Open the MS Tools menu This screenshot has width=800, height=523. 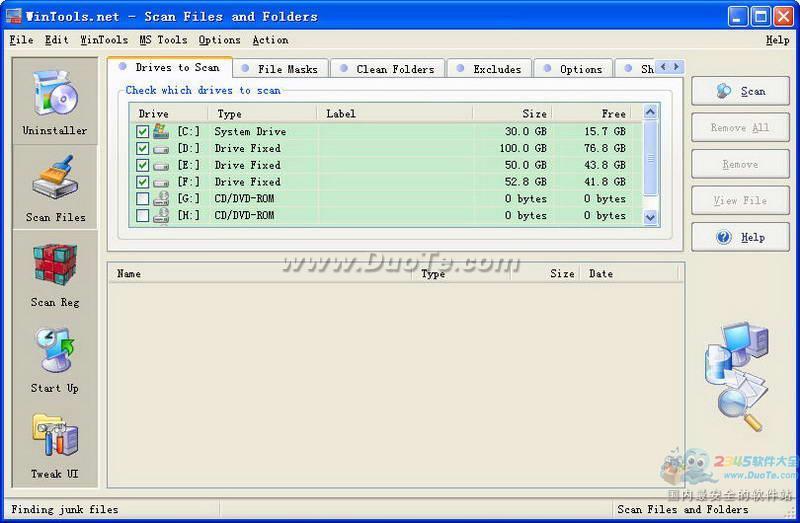coord(163,40)
